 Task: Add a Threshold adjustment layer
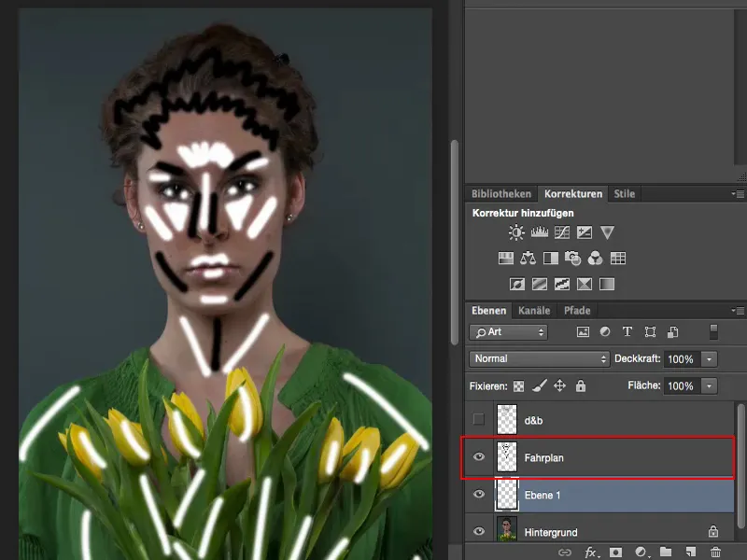click(562, 285)
